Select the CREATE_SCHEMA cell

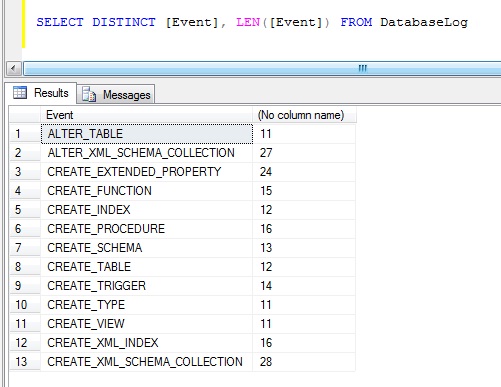pyautogui.click(x=147, y=248)
